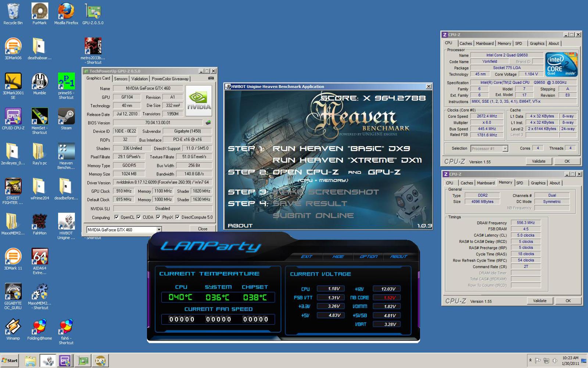Toggle the PhysX checkbox in GPU-Z

tap(158, 217)
